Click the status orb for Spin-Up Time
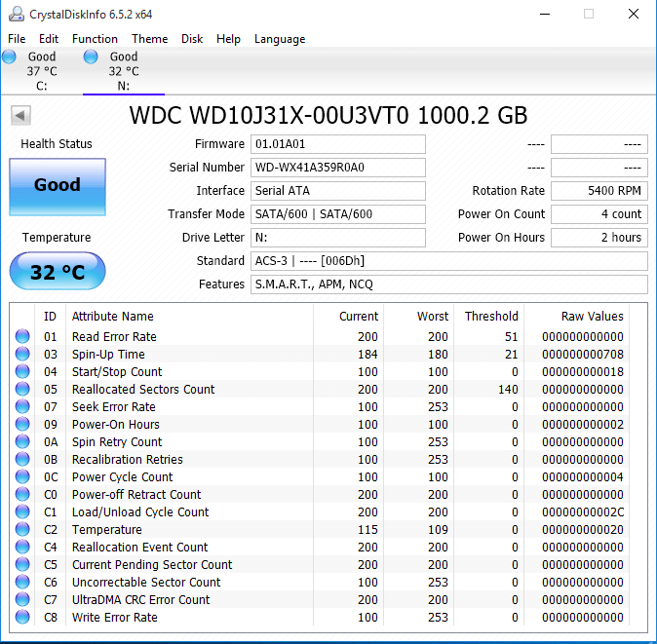 coord(22,354)
